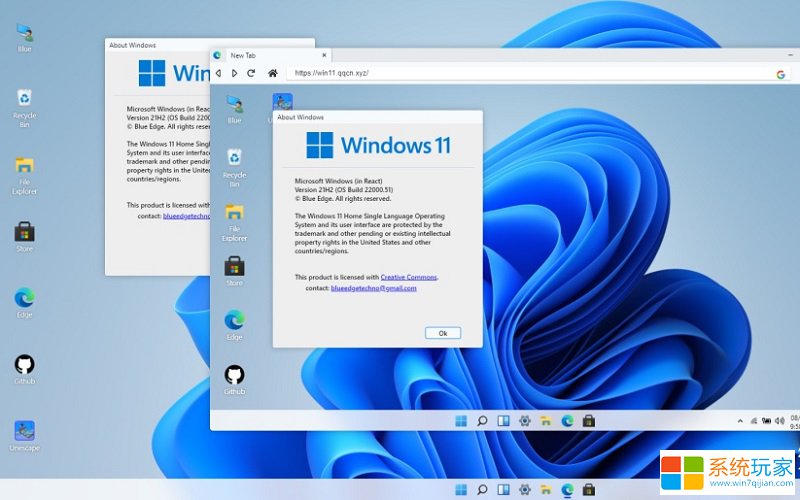Open Search on the outer taskbar
Viewport: 800px width, 500px height.
pos(482,490)
